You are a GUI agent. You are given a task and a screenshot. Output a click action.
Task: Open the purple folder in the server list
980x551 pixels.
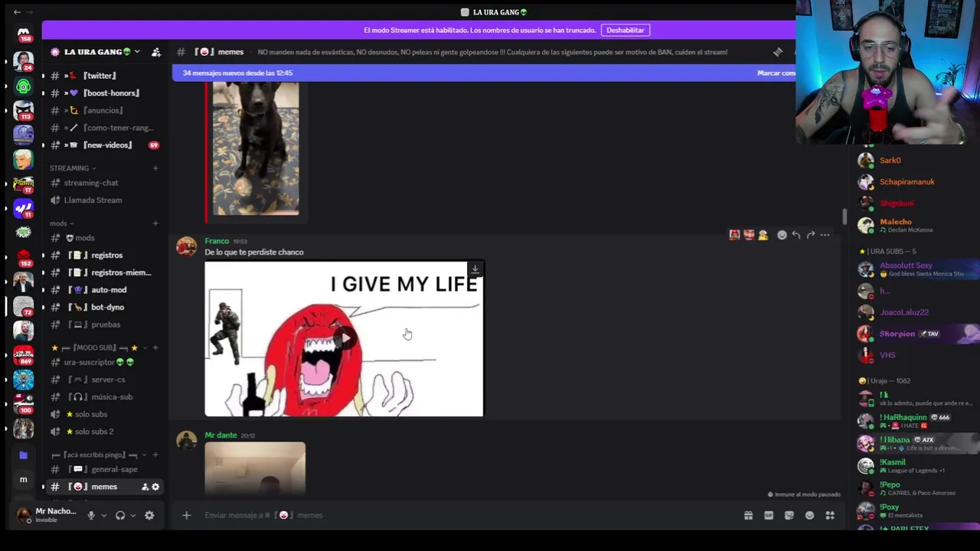pyautogui.click(x=23, y=455)
